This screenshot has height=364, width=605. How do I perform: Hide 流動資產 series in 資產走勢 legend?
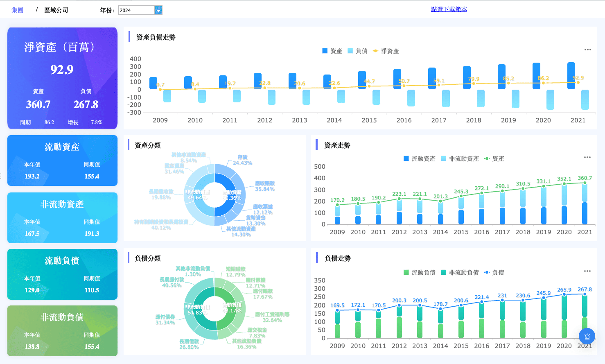click(419, 159)
